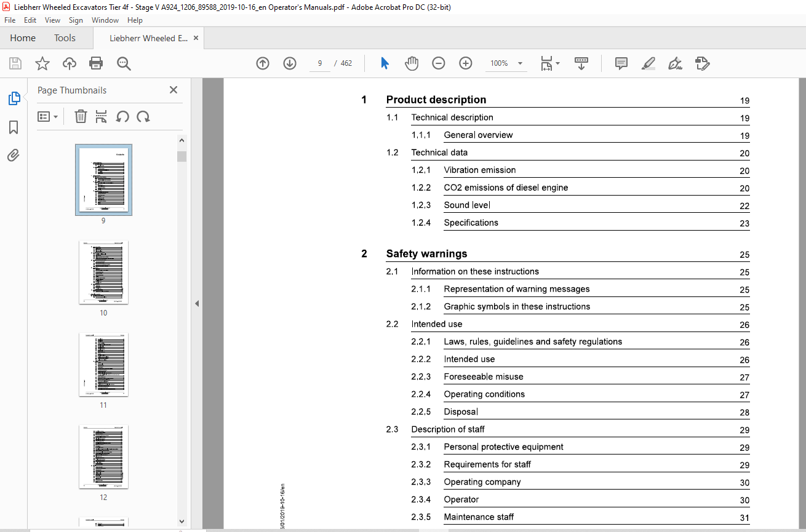
Task: Open the View menu
Action: pyautogui.click(x=52, y=20)
